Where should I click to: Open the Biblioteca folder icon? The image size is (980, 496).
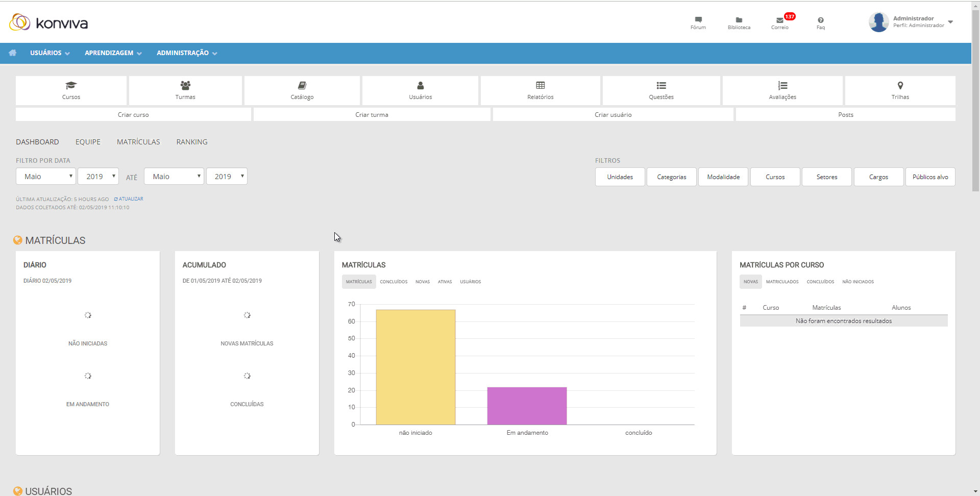(x=739, y=23)
